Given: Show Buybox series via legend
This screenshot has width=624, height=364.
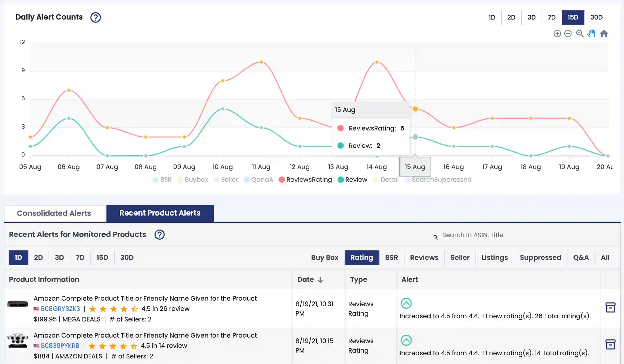Looking at the screenshot, I should tap(193, 180).
